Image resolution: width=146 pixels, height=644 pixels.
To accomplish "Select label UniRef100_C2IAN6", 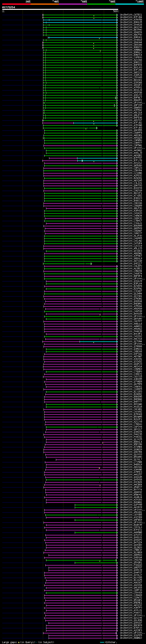I will [x=131, y=173].
